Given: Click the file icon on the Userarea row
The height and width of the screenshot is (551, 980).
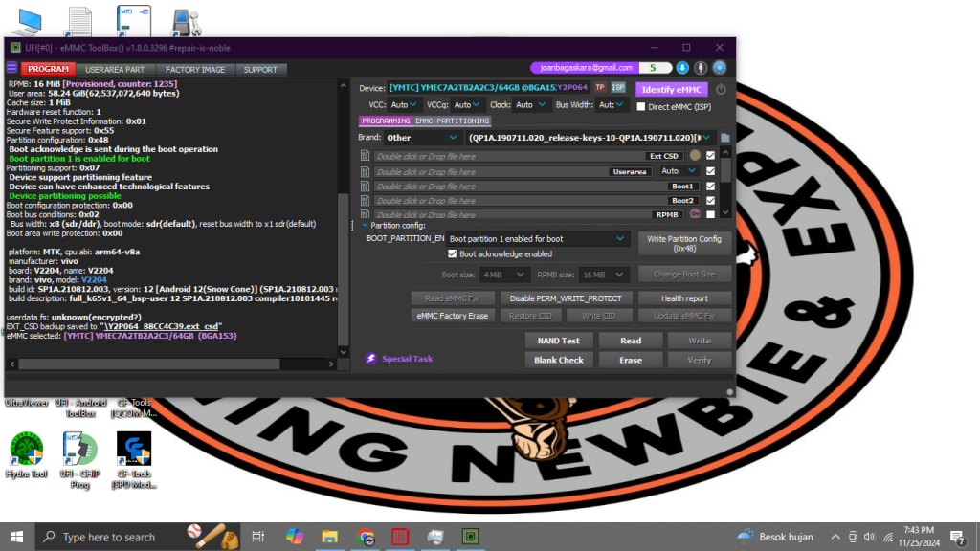Looking at the screenshot, I should 365,171.
